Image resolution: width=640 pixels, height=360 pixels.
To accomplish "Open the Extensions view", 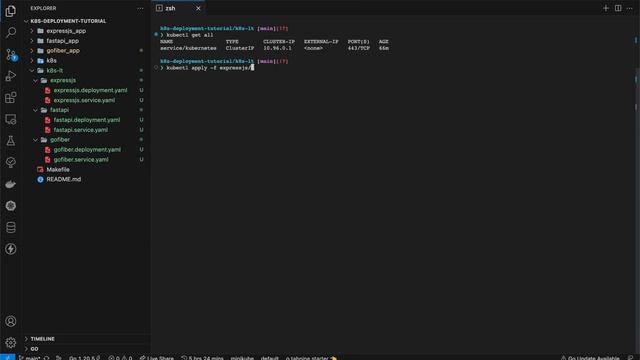I will coord(11,98).
